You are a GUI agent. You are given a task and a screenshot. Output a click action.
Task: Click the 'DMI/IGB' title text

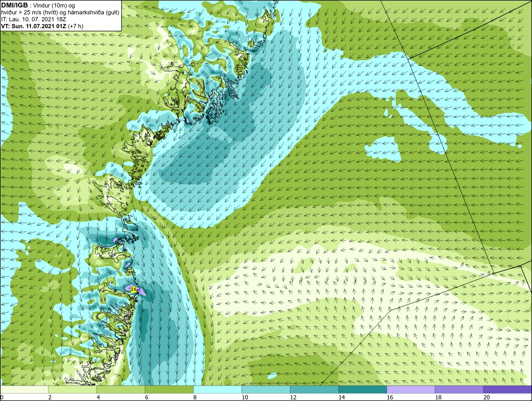(x=14, y=5)
